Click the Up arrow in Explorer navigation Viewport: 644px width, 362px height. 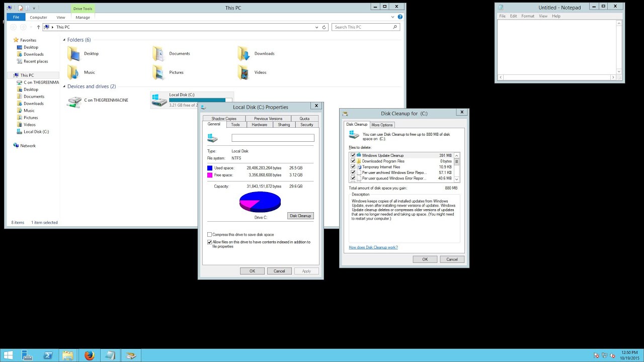(38, 27)
